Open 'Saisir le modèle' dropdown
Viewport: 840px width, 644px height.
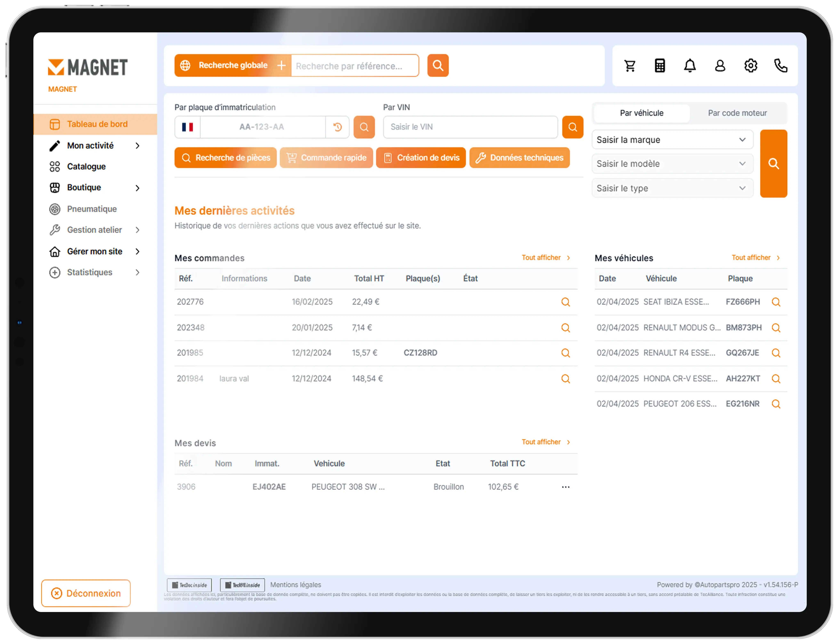pos(672,164)
